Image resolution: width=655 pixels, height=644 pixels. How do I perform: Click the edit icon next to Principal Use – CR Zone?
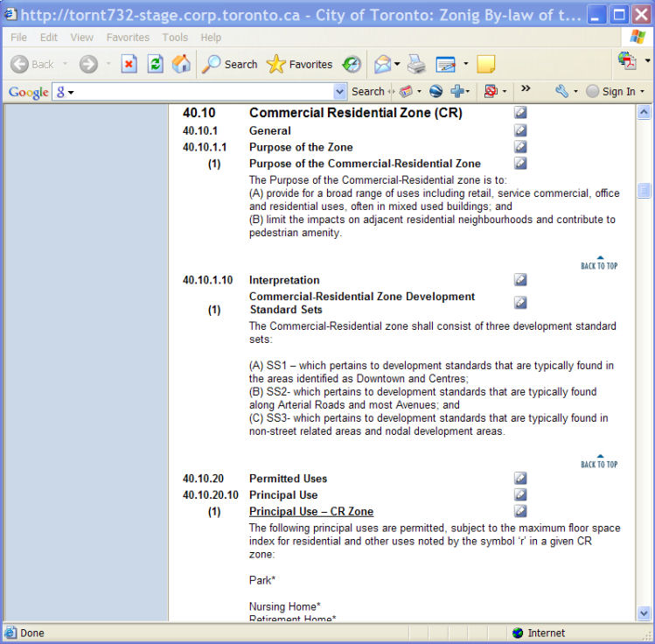[x=520, y=511]
